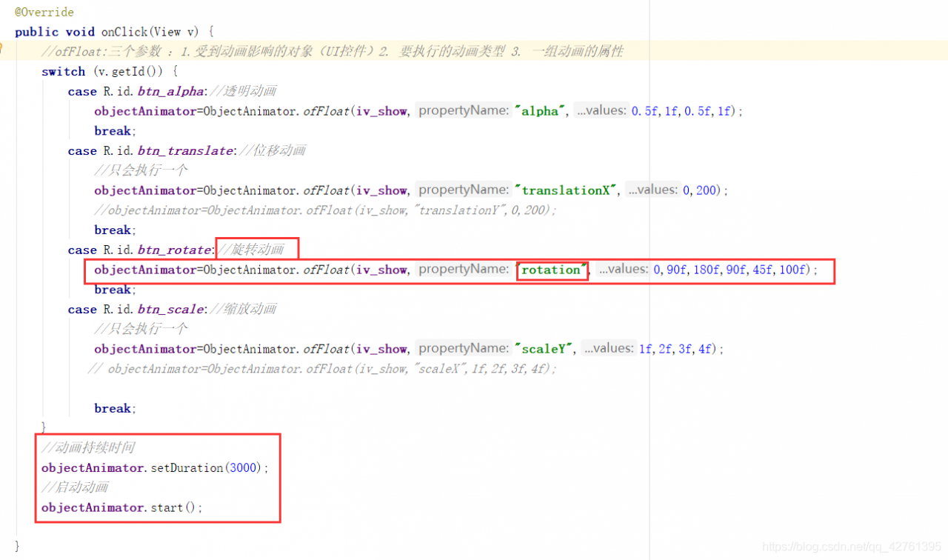Screen dimensions: 948x560
Task: Click the comment starting with //ofFloat:三个参数
Action: (x=333, y=52)
